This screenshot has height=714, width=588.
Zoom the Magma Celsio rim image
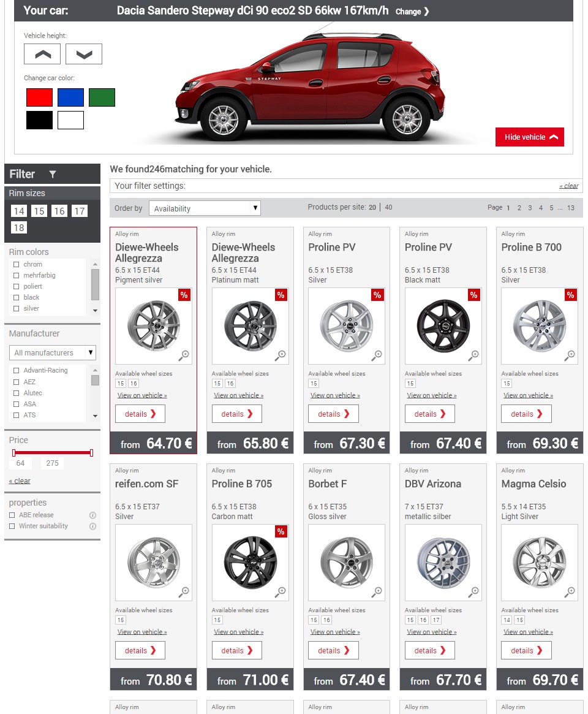(570, 592)
